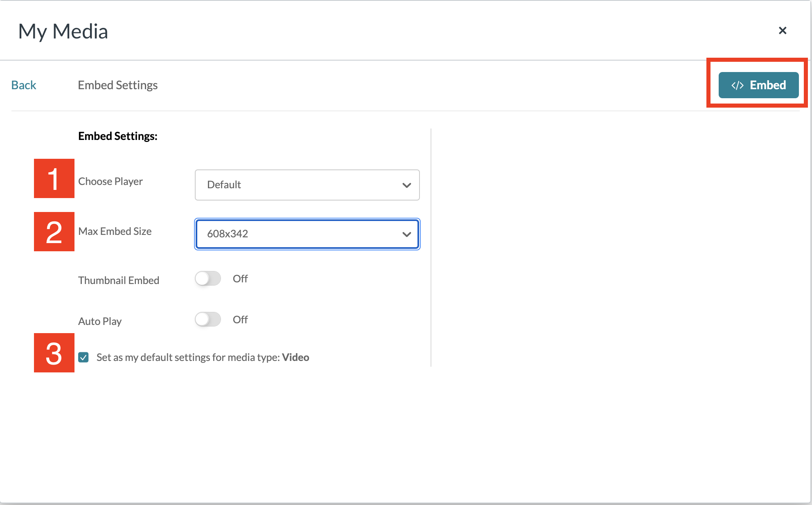Click the chevron arrow beside 608x342
812x505 pixels.
pyautogui.click(x=406, y=234)
